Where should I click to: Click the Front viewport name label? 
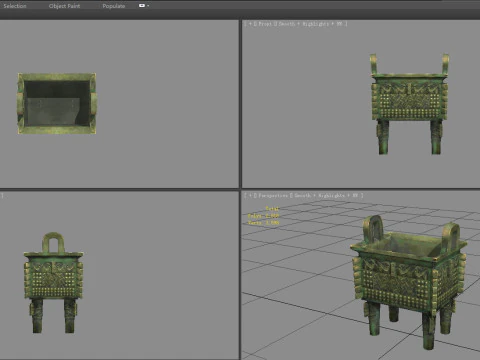pos(265,24)
